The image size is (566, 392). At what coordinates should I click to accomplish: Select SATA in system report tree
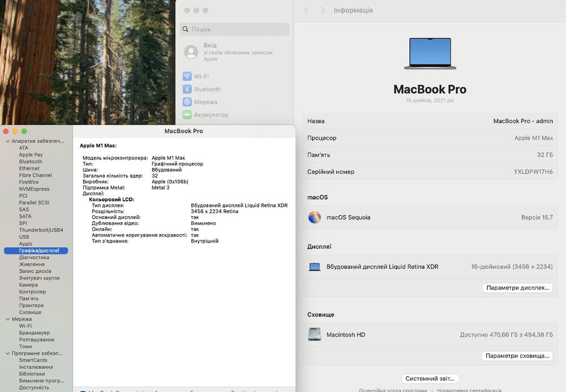pos(25,217)
